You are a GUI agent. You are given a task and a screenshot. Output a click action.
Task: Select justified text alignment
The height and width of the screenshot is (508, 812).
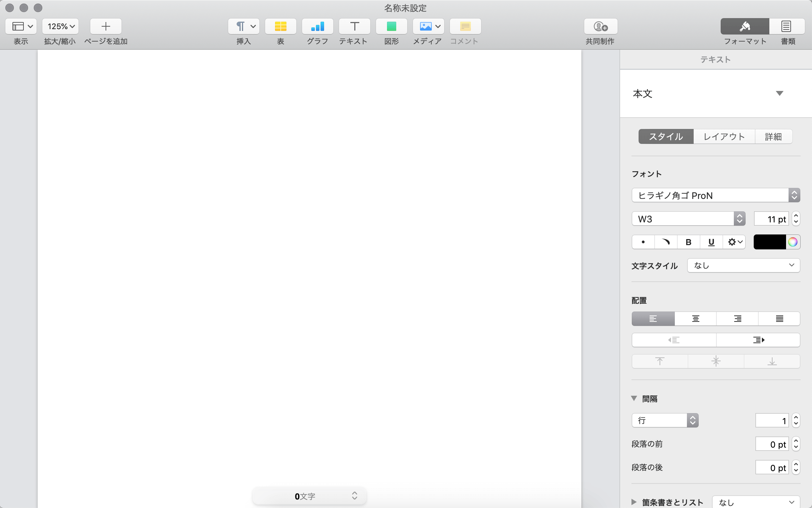point(779,319)
